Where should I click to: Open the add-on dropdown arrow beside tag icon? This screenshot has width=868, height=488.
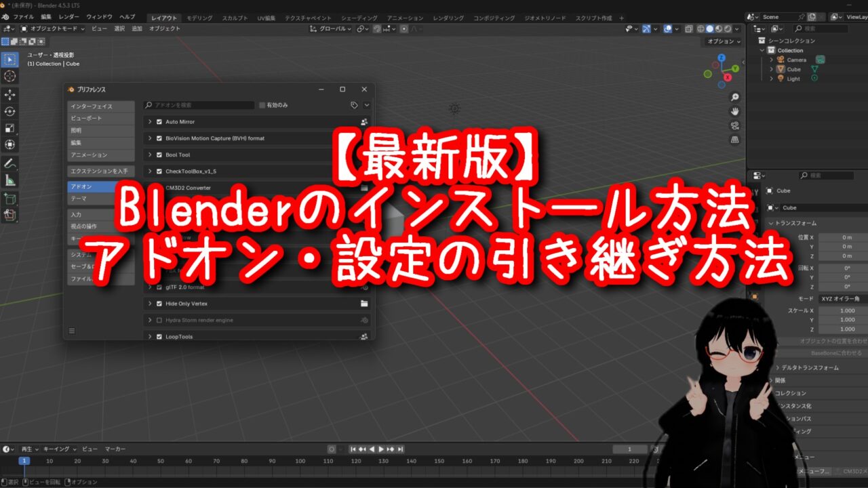coord(367,105)
